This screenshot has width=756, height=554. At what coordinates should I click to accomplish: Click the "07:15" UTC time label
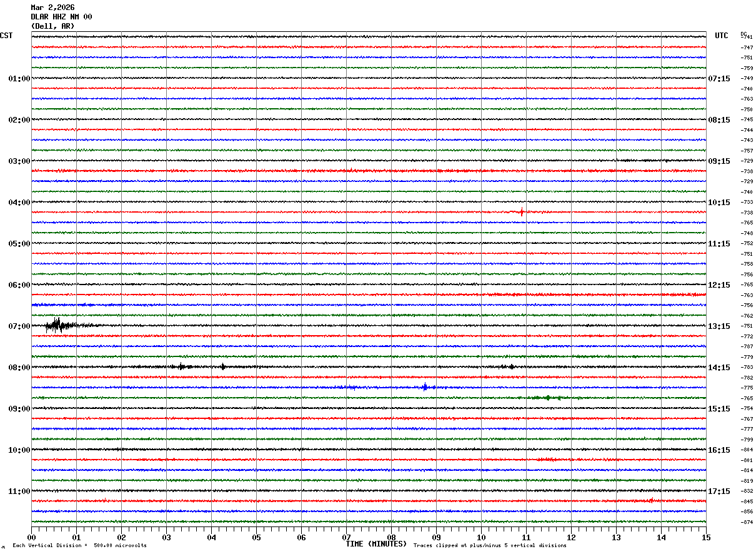pyautogui.click(x=719, y=79)
